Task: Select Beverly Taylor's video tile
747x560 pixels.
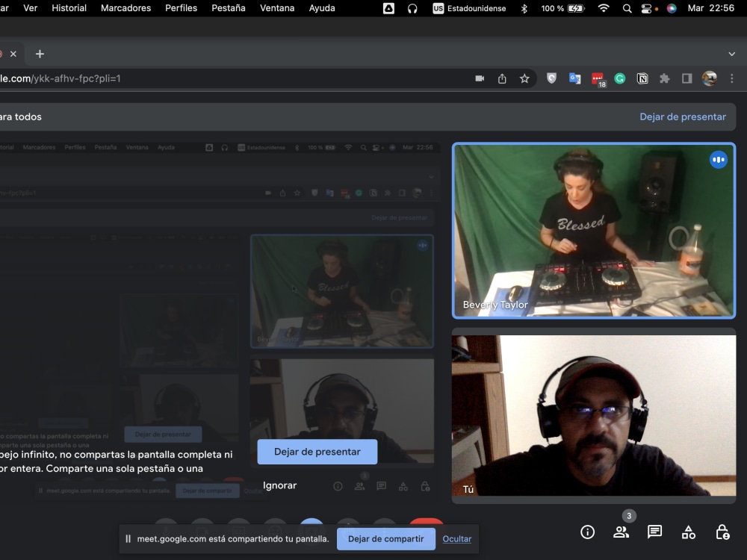Action: point(594,231)
